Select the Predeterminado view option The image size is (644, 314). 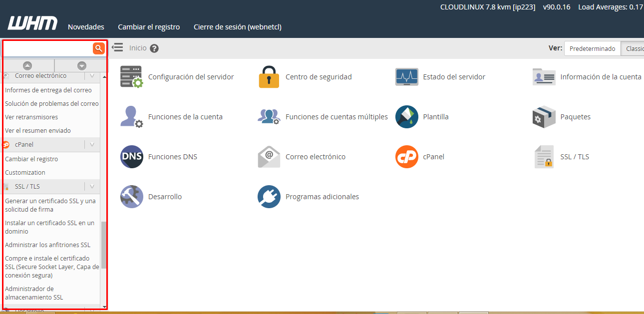pyautogui.click(x=592, y=48)
